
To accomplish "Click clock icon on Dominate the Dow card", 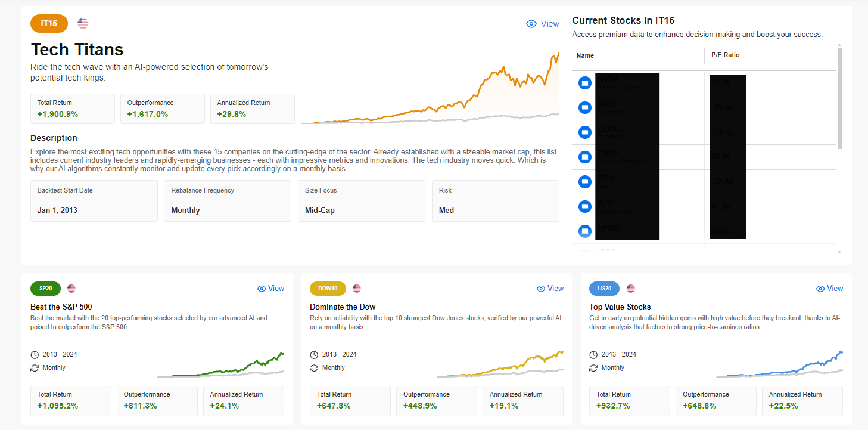I will click(314, 354).
